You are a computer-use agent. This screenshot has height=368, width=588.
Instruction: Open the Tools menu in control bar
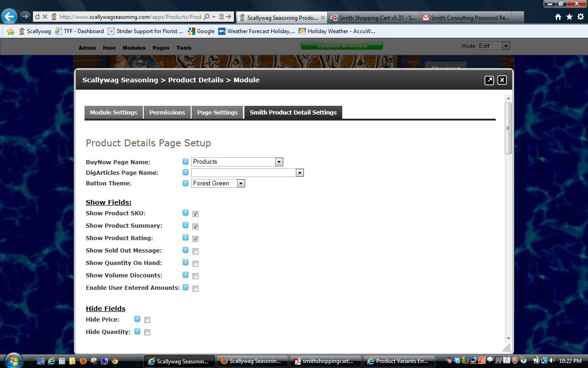tap(184, 48)
